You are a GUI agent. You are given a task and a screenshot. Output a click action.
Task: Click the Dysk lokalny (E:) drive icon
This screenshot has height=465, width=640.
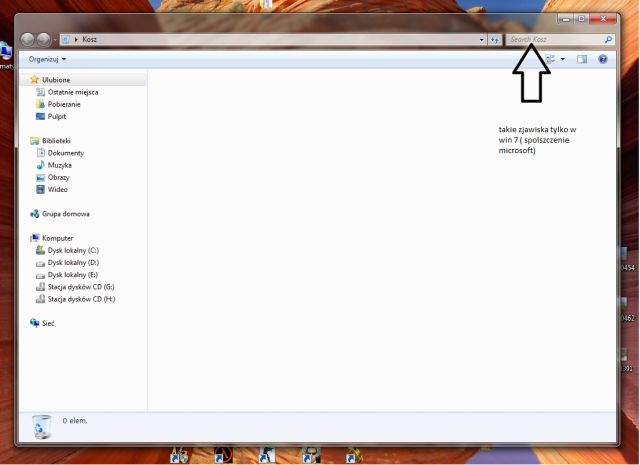coord(40,276)
